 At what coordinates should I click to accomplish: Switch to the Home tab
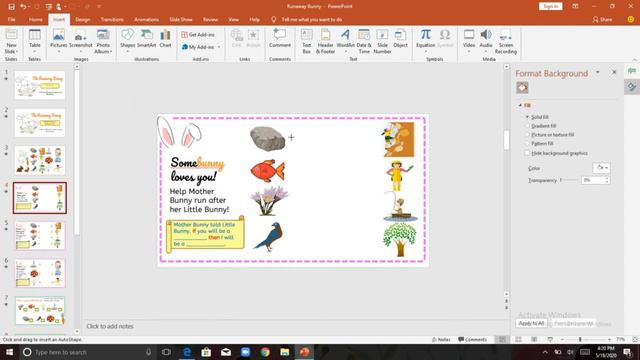tap(36, 20)
